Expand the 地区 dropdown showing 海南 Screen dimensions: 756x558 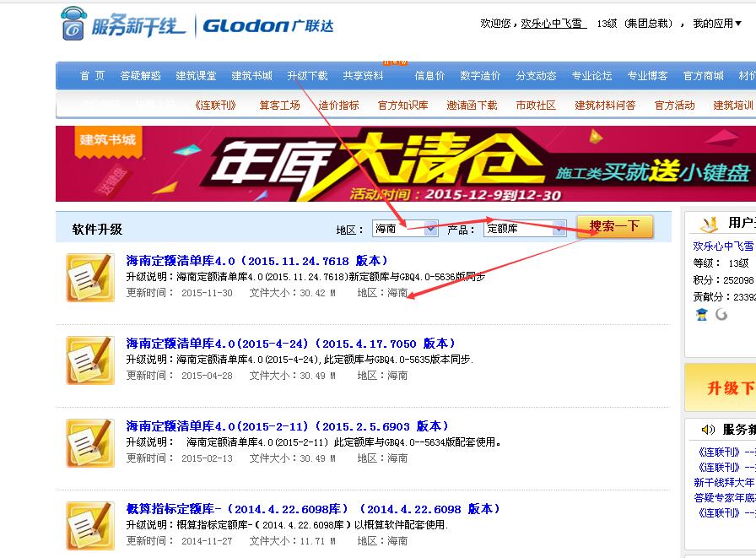(x=405, y=228)
